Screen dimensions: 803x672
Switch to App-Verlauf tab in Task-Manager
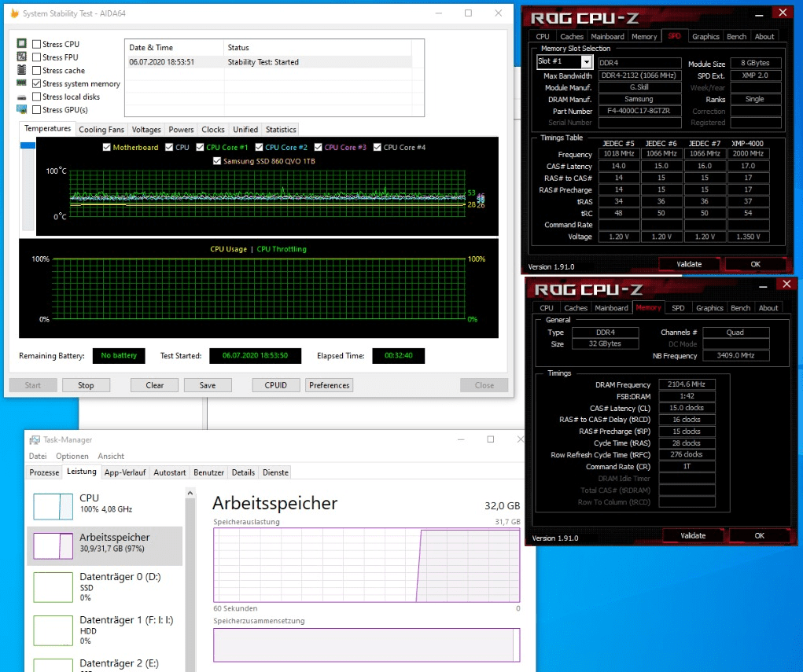[125, 472]
